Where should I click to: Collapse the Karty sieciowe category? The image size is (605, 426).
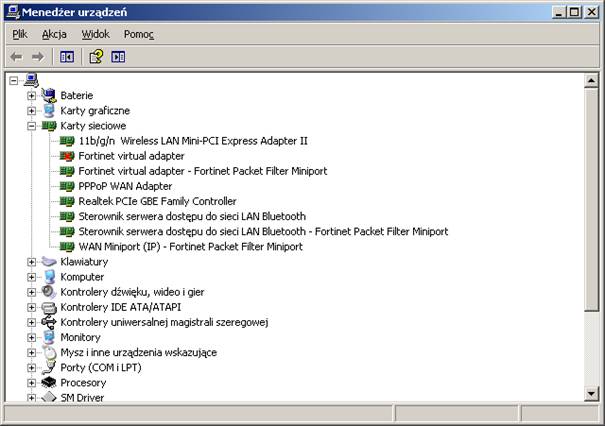click(x=32, y=126)
